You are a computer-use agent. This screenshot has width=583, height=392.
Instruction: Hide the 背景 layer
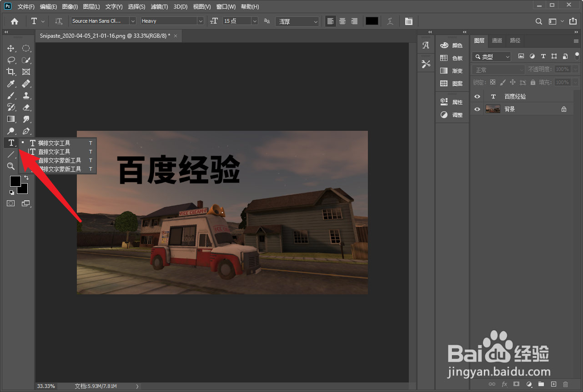(x=477, y=109)
